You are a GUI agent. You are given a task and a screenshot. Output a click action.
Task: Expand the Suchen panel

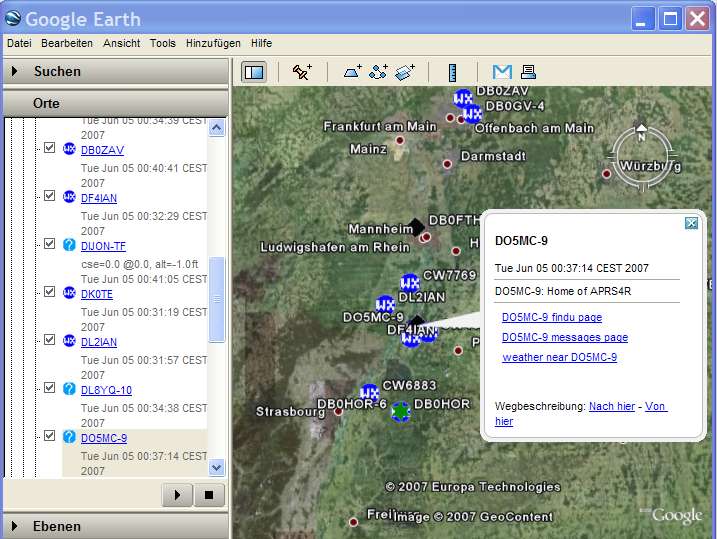115,71
